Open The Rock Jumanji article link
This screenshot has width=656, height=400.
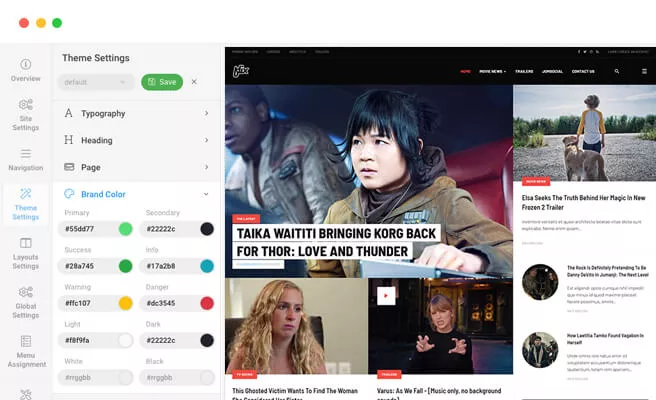click(607, 271)
